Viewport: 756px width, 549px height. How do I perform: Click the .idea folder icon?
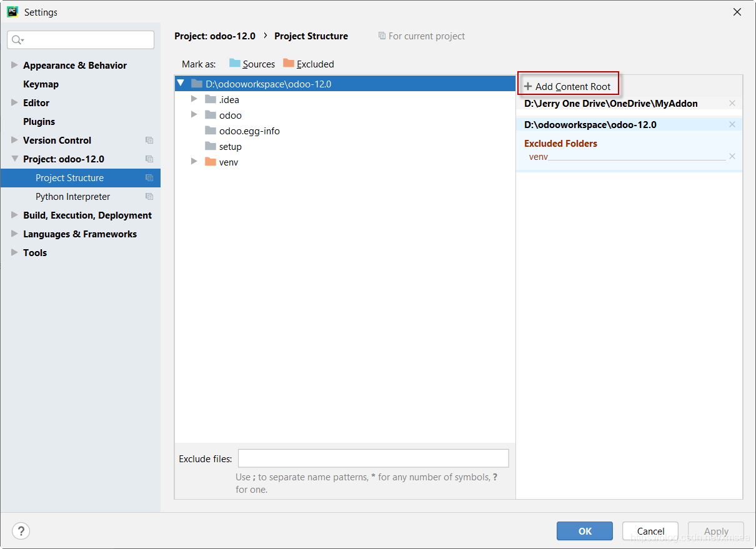point(211,99)
